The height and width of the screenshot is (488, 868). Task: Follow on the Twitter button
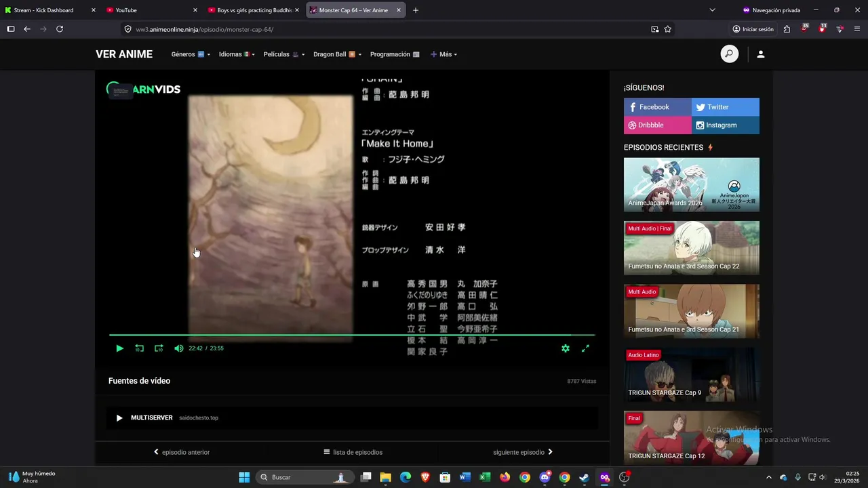click(x=726, y=107)
